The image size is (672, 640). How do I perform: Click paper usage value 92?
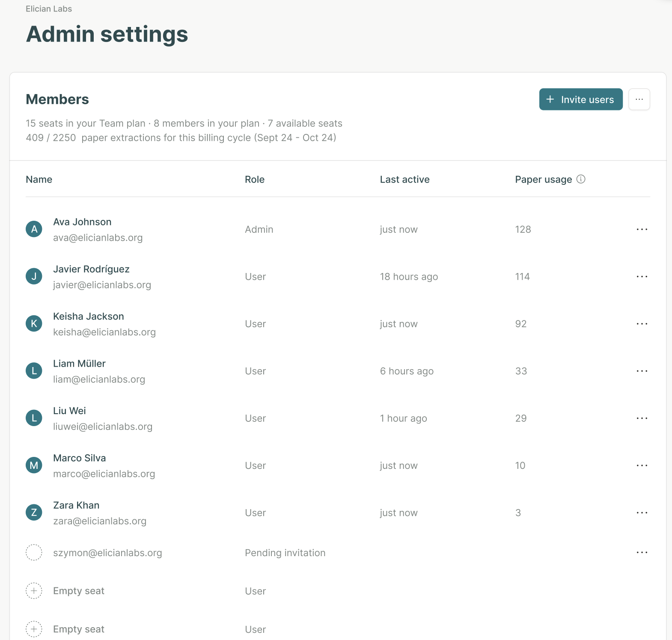pyautogui.click(x=521, y=324)
